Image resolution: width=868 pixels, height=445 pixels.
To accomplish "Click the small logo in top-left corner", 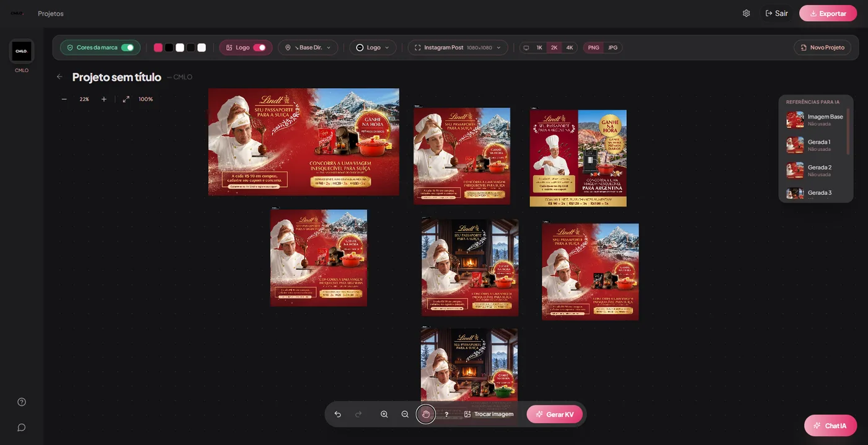I will pos(17,13).
